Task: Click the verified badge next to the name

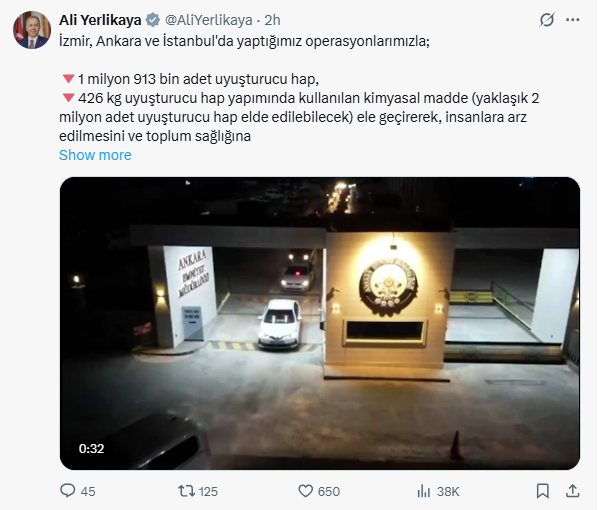Action: [153, 20]
